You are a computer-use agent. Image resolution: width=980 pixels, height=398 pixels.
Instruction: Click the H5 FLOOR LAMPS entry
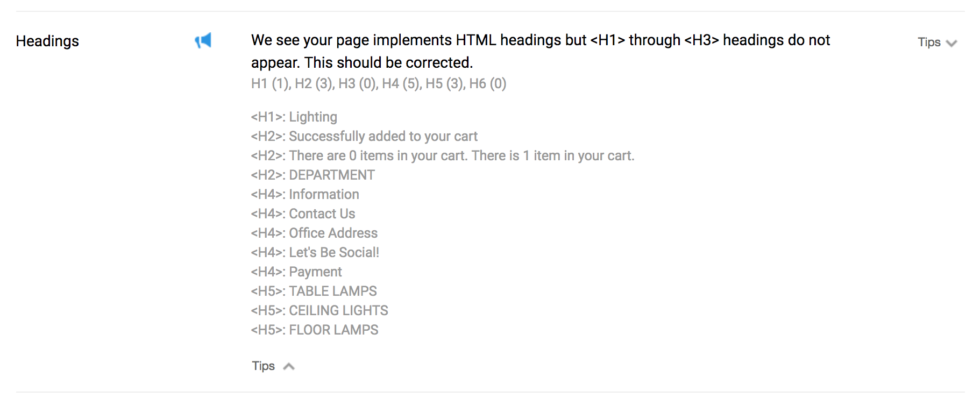[315, 330]
